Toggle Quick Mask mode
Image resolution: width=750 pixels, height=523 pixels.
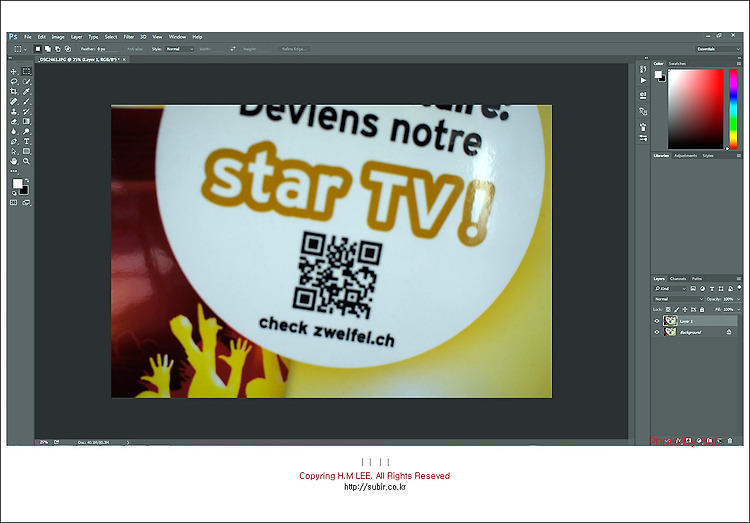[14, 203]
